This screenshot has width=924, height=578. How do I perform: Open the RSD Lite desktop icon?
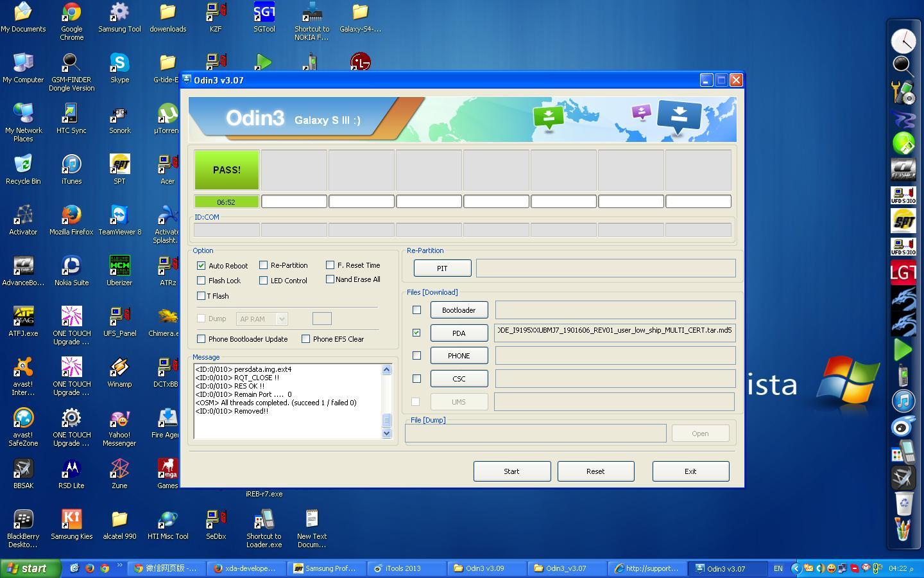tap(71, 474)
